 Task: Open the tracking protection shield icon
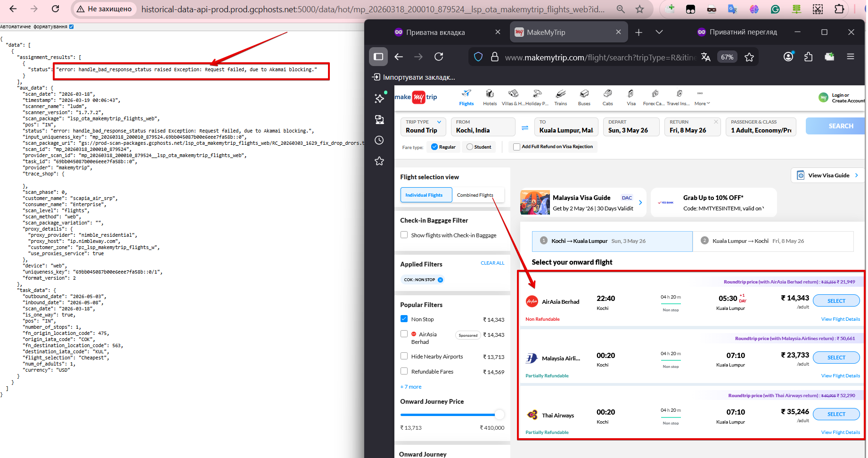(x=478, y=57)
